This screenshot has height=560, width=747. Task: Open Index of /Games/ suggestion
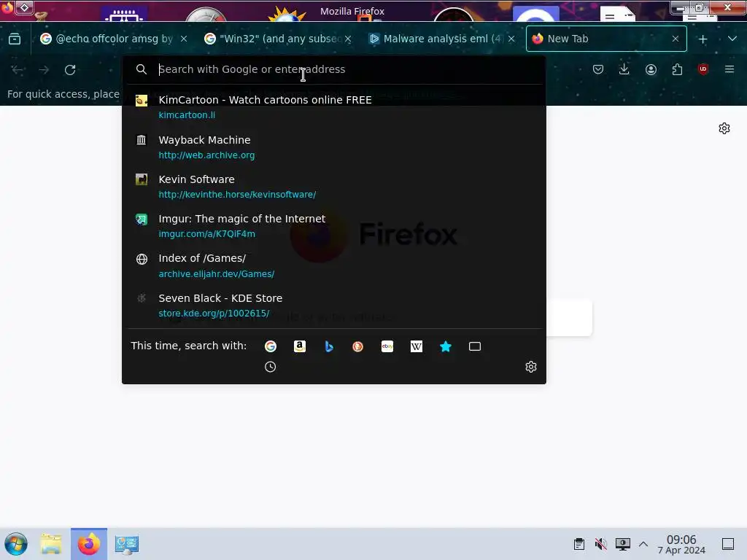tap(334, 265)
